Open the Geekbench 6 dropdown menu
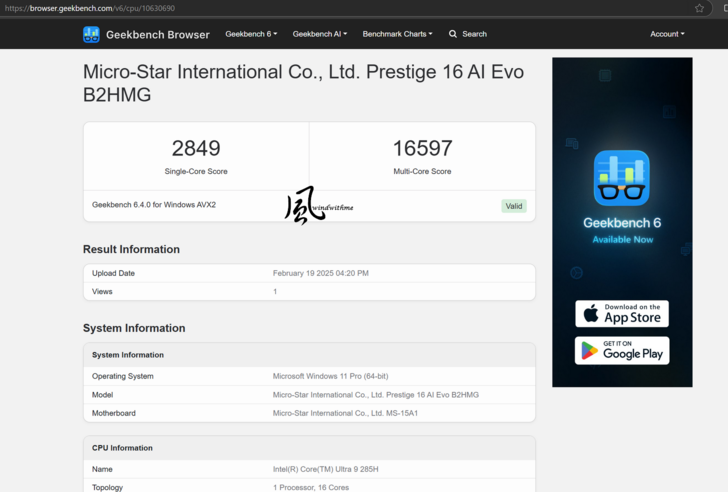728x492 pixels. [251, 34]
